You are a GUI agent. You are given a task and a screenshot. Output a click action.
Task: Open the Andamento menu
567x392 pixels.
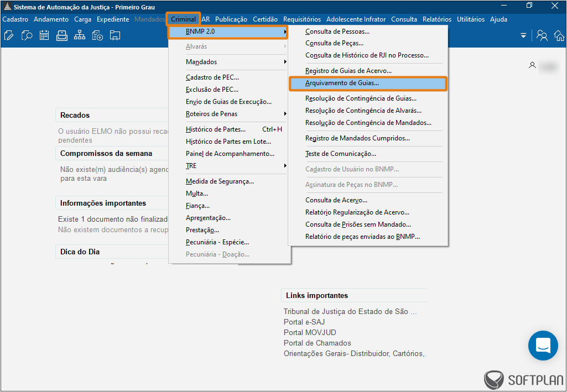[51, 19]
